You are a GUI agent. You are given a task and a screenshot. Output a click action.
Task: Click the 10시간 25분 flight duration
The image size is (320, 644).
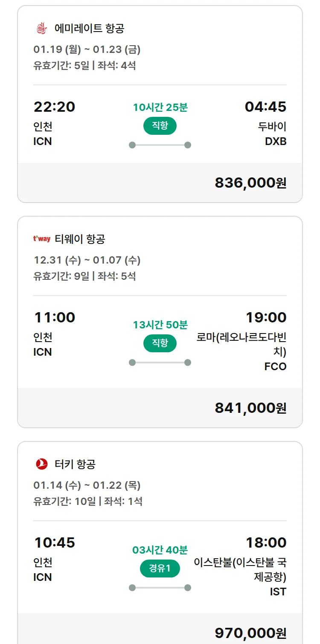(160, 107)
